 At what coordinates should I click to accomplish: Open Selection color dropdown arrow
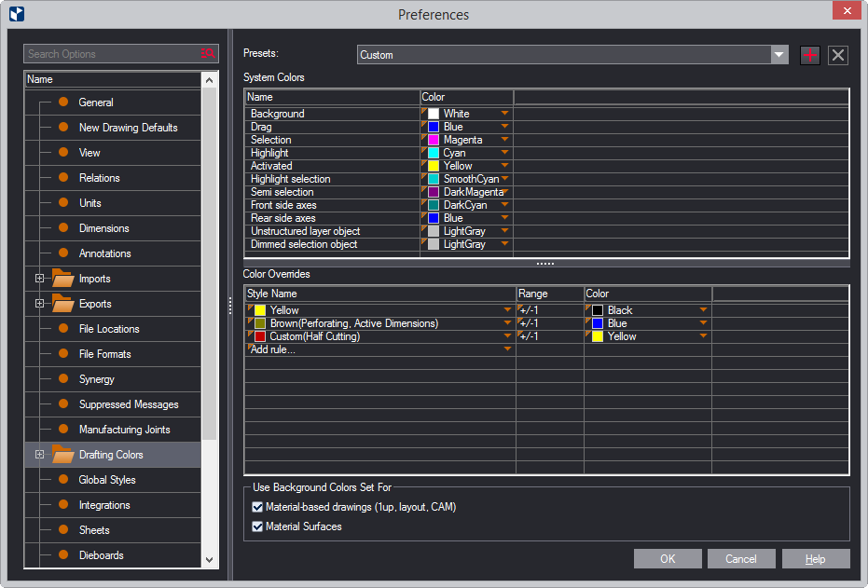click(505, 140)
